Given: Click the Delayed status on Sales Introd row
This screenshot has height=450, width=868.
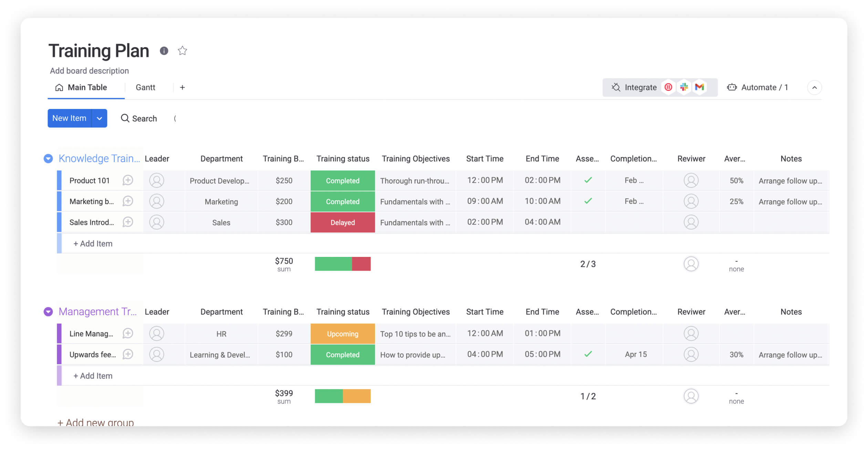Looking at the screenshot, I should [342, 222].
